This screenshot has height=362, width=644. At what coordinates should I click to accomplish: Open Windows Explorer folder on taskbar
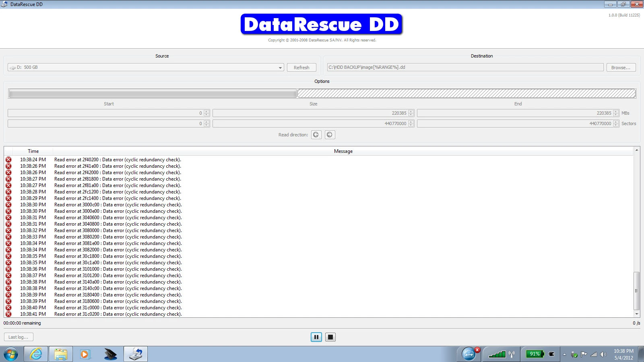61,354
